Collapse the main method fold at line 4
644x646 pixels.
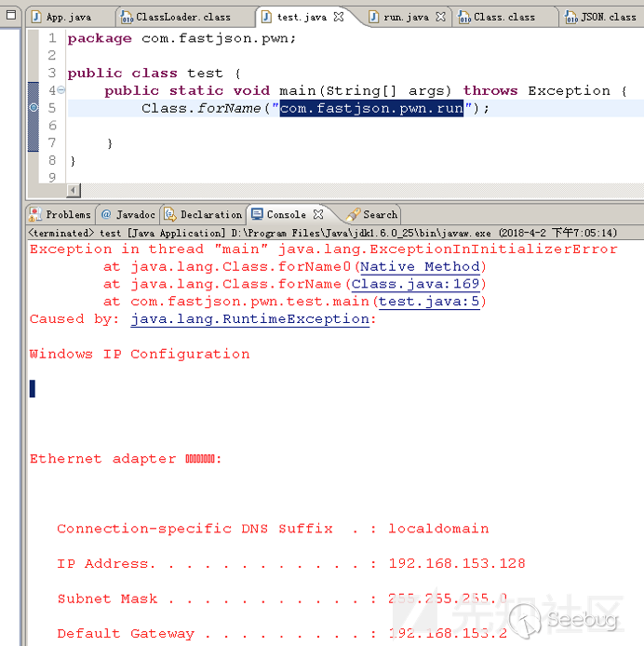pos(61,89)
